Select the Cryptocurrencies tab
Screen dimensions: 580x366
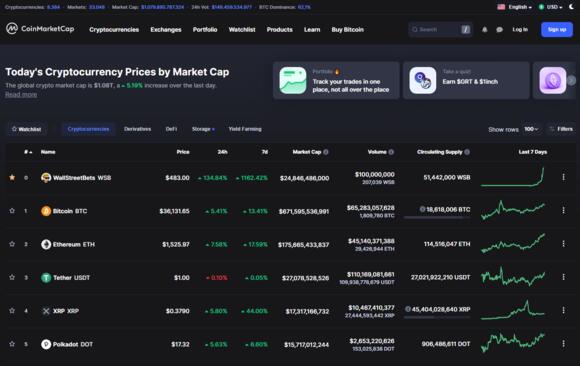point(88,129)
